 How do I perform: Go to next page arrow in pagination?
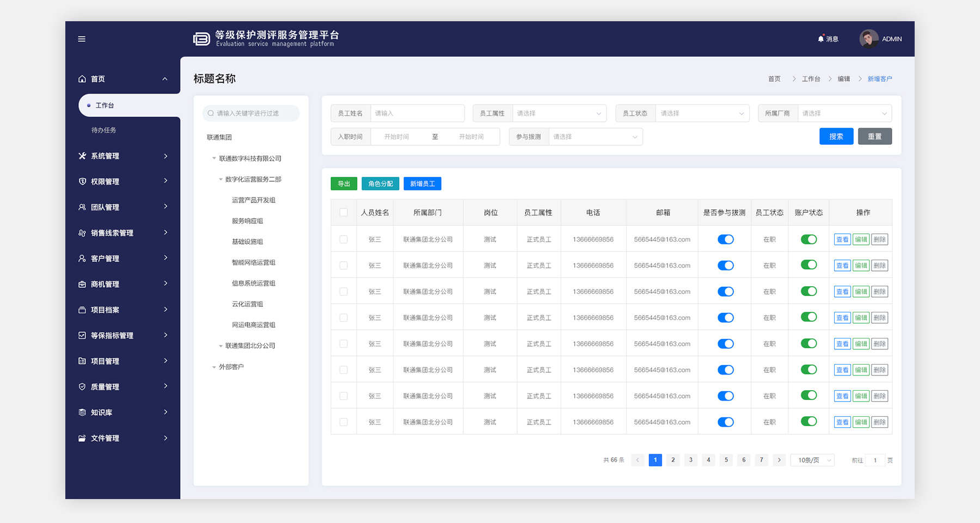coord(779,460)
